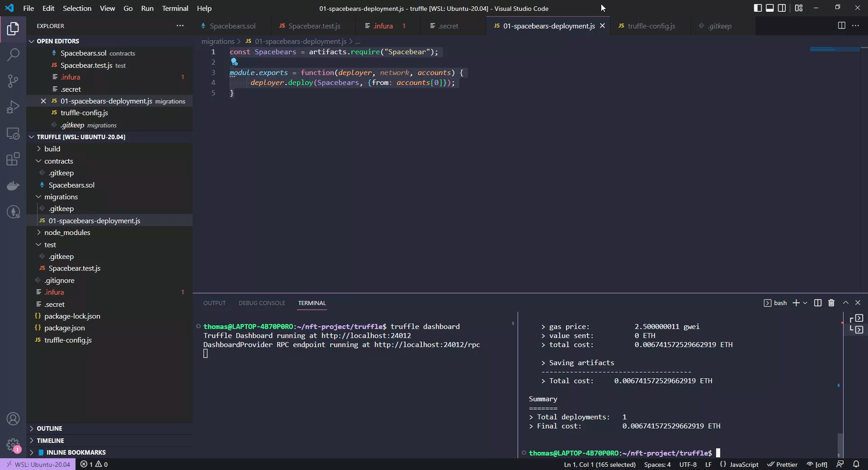Close the terminal panel
The height and width of the screenshot is (470, 868).
pos(858,303)
